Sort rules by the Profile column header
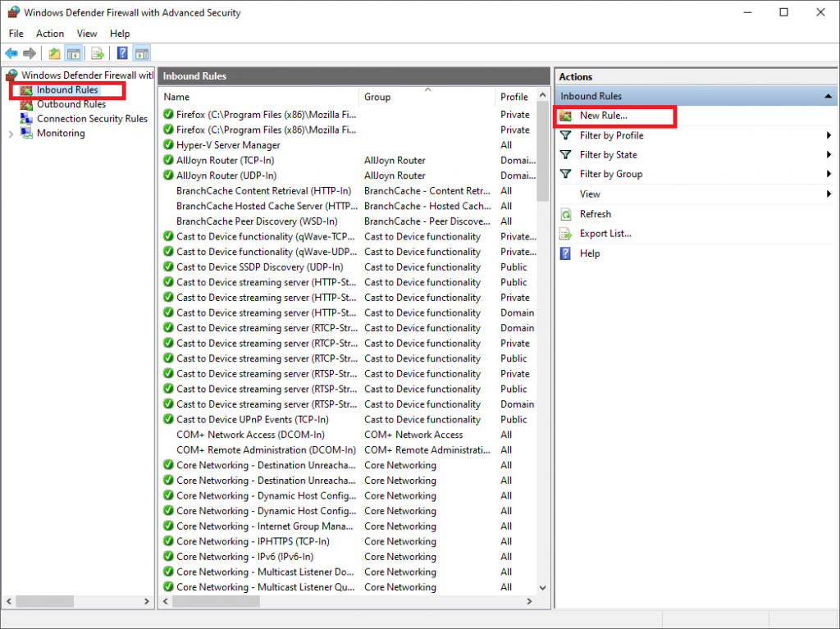 tap(514, 97)
